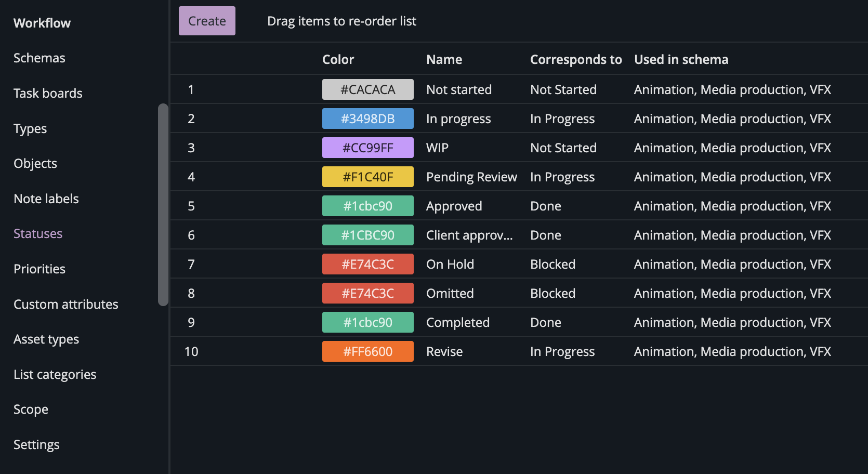Open Types settings page

click(30, 128)
